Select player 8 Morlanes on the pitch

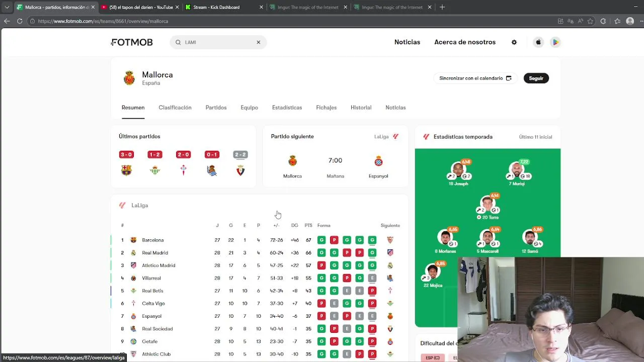(445, 240)
